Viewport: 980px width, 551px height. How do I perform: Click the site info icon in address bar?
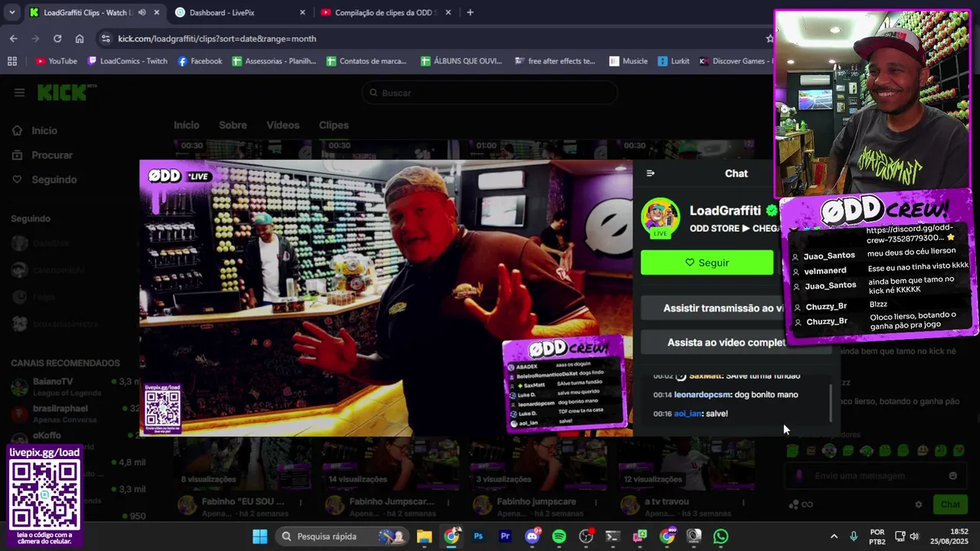(x=105, y=38)
